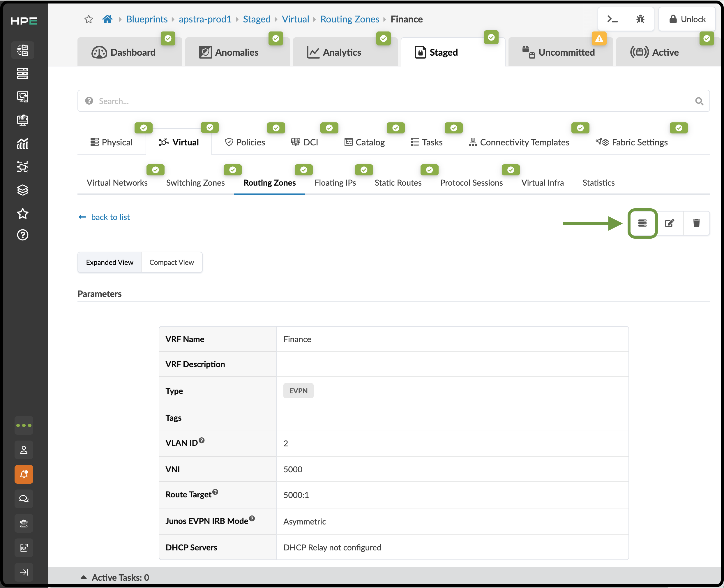The height and width of the screenshot is (588, 724).
Task: Focus the Search input field
Action: [x=394, y=101]
